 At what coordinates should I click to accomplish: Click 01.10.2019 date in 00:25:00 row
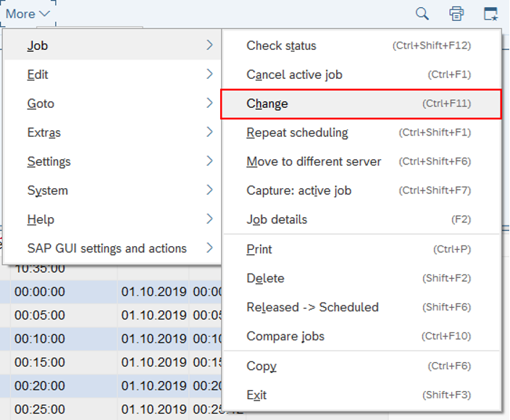point(154,409)
